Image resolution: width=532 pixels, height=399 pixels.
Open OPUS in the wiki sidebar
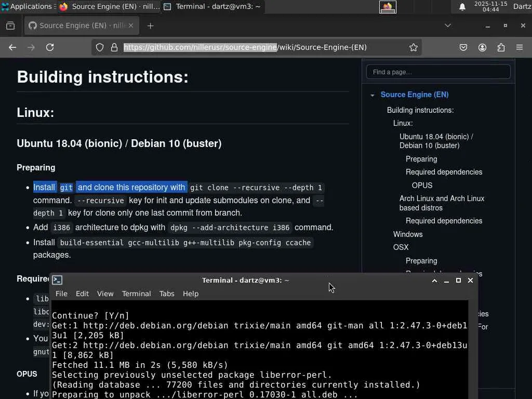coord(422,185)
